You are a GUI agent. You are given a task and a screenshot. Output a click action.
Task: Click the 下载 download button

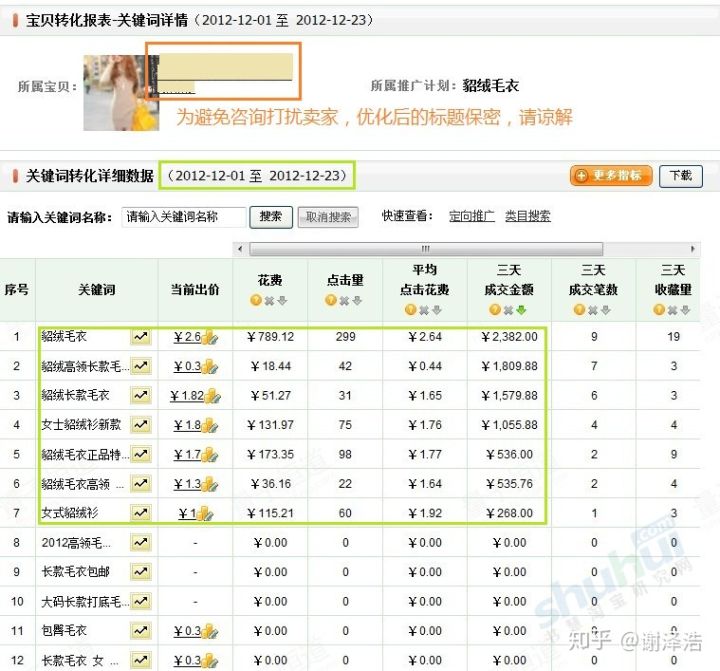coord(680,176)
